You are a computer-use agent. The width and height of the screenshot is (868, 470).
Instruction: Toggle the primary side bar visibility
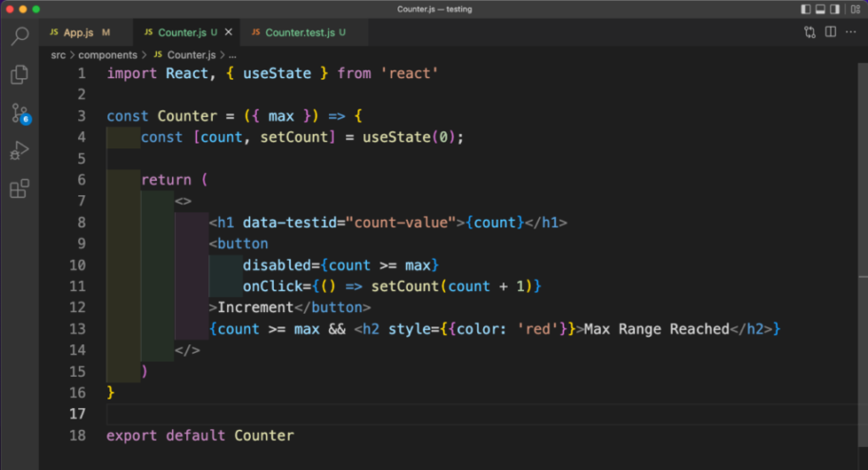pos(806,10)
